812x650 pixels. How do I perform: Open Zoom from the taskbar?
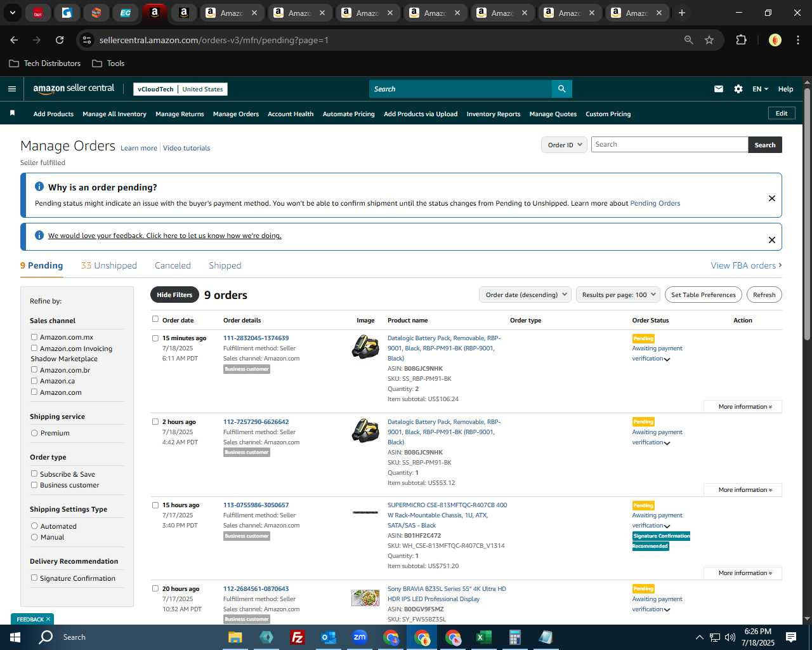360,637
